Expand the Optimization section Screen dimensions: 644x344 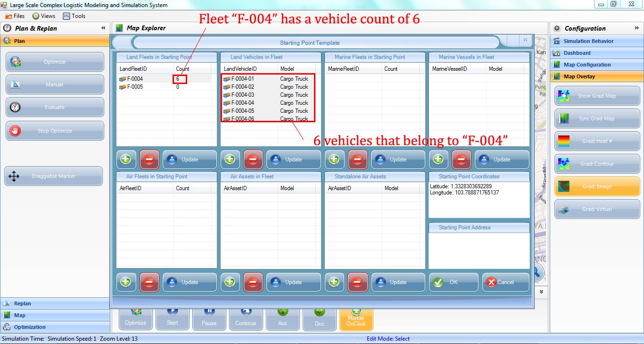click(55, 327)
